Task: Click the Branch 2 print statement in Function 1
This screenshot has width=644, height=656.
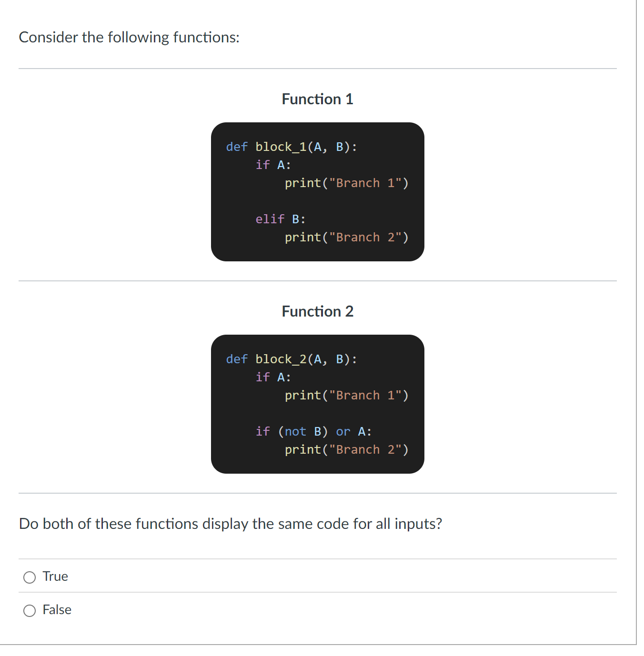Action: (x=347, y=237)
